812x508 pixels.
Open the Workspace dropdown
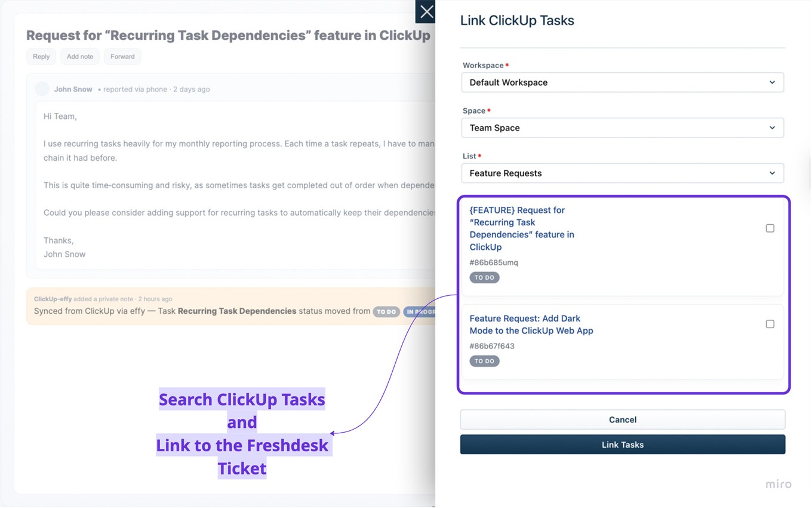tap(623, 82)
